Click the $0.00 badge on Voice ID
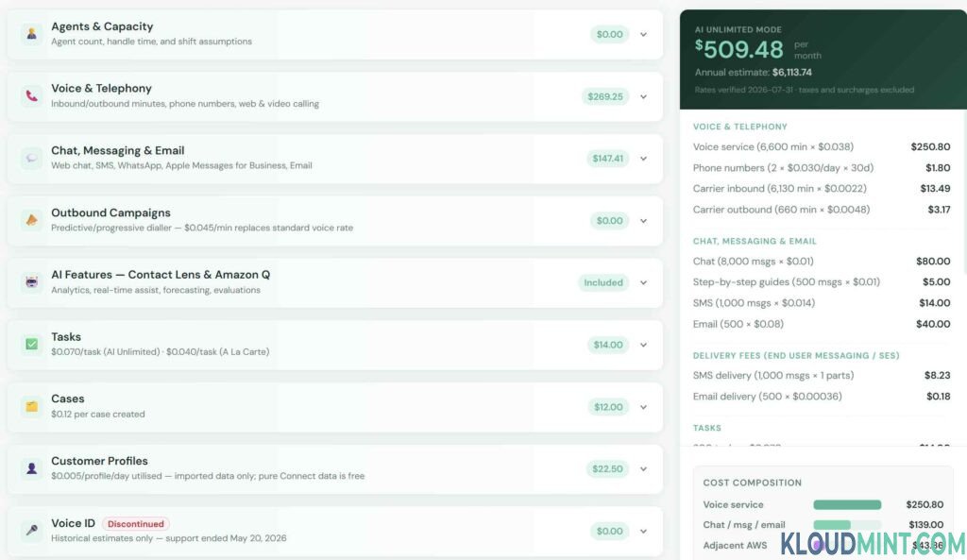This screenshot has height=560, width=967. click(609, 531)
